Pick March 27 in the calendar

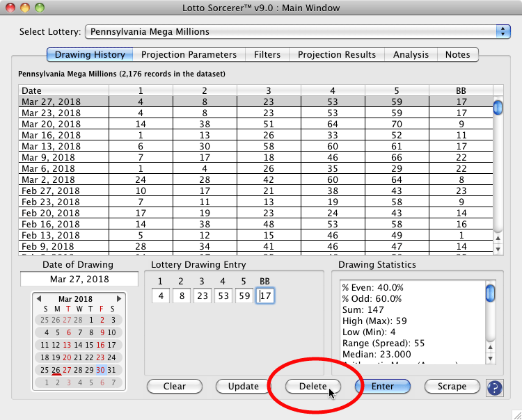67,370
